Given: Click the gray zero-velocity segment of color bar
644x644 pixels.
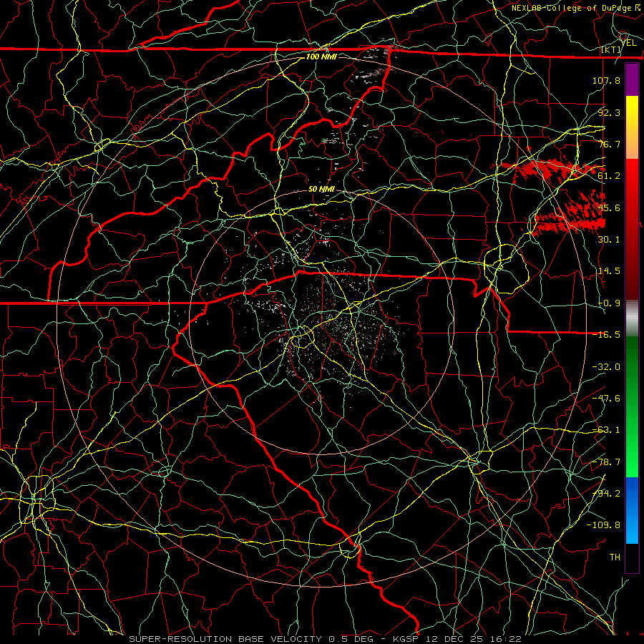Looking at the screenshot, I should coord(632,318).
